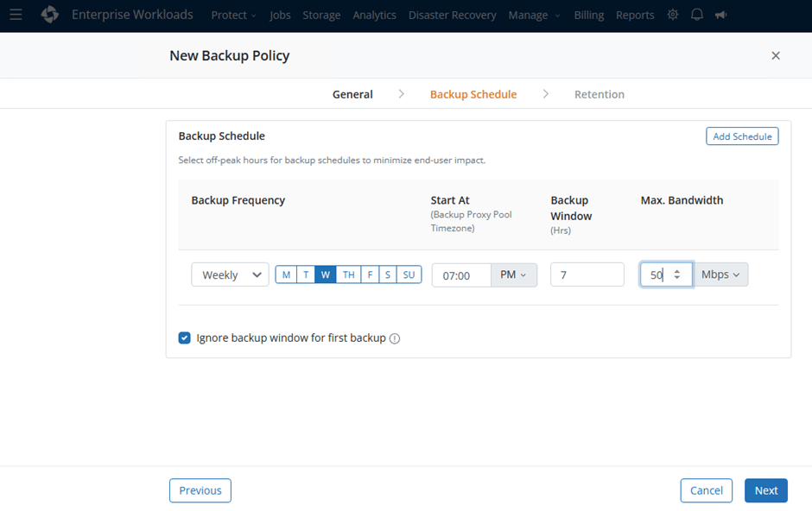Click the Add Schedule button

(741, 136)
